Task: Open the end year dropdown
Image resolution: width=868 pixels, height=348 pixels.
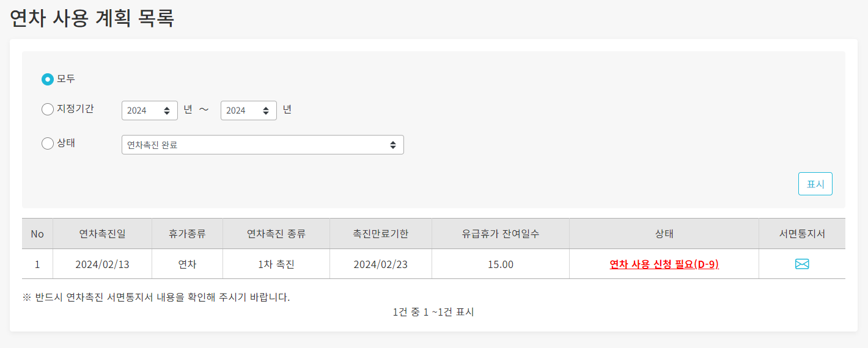Action: [248, 111]
